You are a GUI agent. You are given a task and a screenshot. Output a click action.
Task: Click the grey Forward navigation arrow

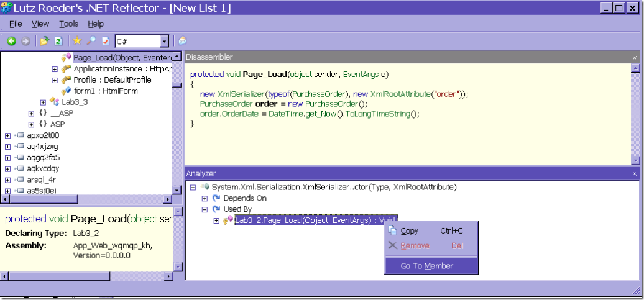tap(25, 41)
